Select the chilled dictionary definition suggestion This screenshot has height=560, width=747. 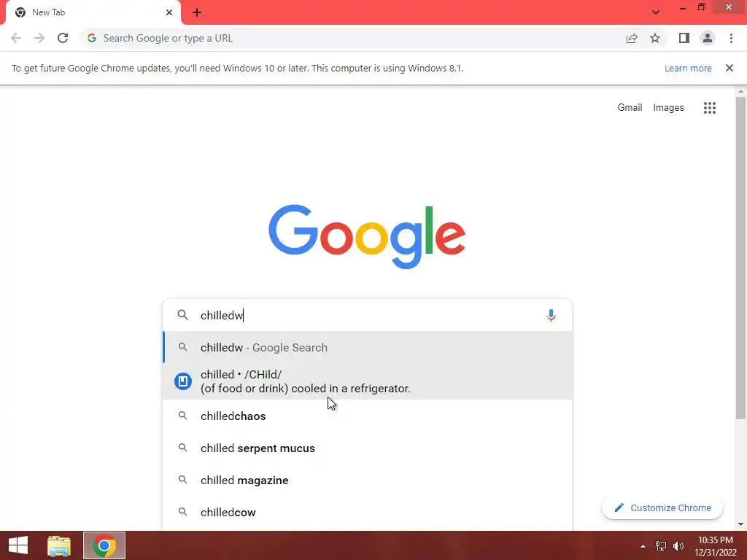[x=368, y=381]
